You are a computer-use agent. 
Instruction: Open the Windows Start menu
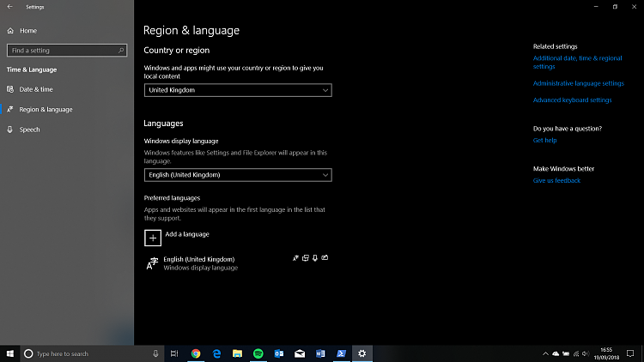[x=9, y=353]
